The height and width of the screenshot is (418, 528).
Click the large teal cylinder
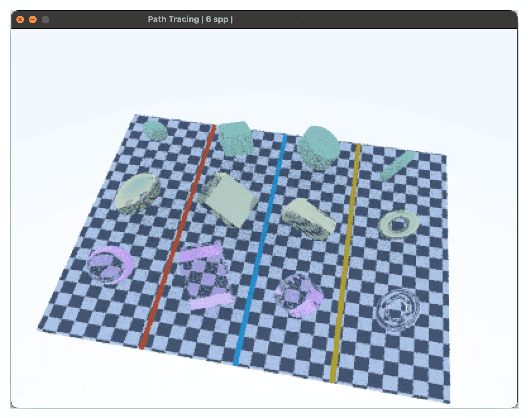[318, 147]
